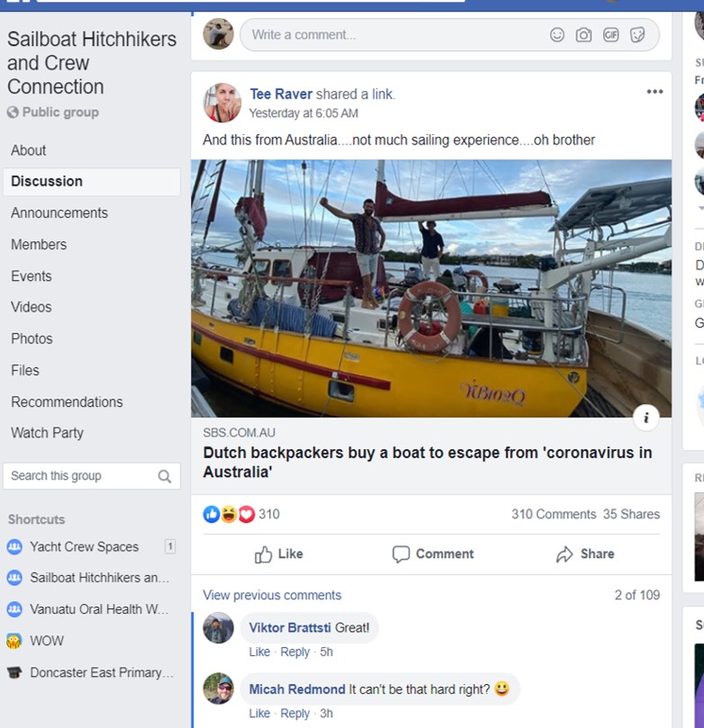Attach a photo using the camera icon
704x728 pixels.
(583, 35)
